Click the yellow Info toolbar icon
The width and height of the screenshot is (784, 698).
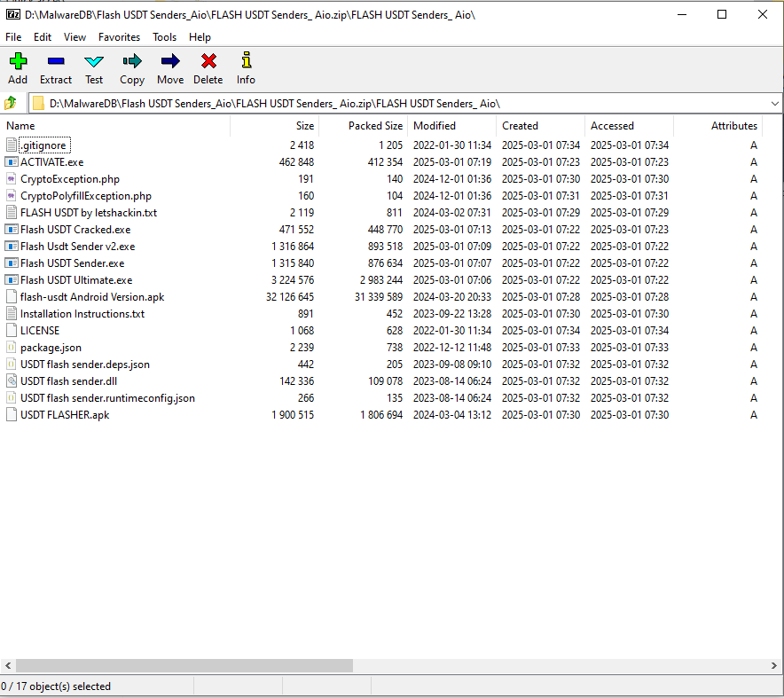point(246,60)
